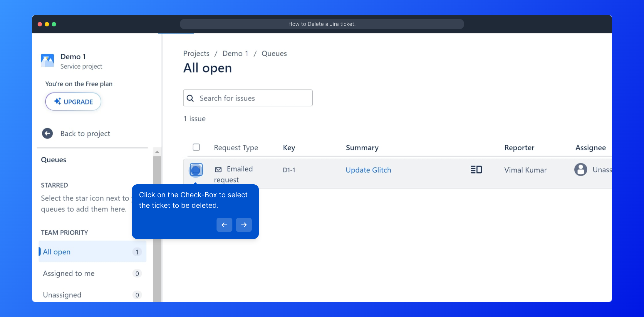This screenshot has width=644, height=317.
Task: Open the Update Glitch issue link
Action: (368, 170)
